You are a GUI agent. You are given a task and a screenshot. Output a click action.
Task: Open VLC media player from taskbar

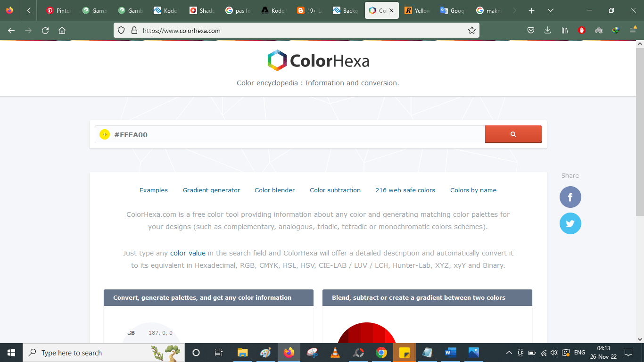click(335, 353)
